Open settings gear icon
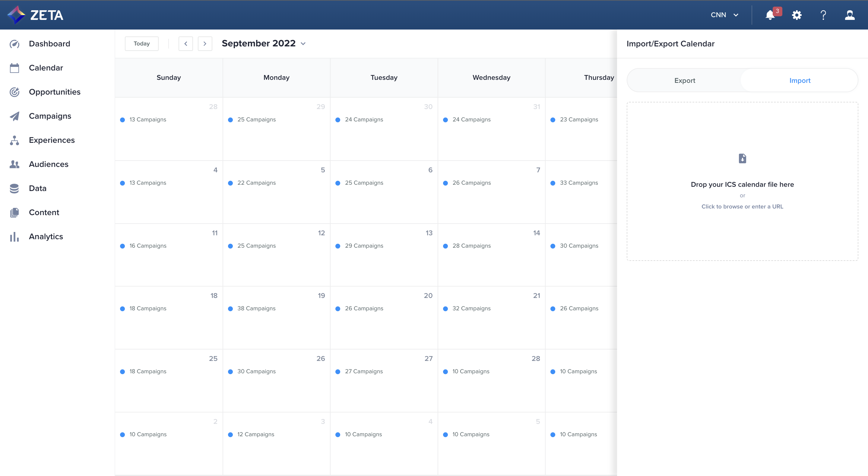 pos(797,15)
